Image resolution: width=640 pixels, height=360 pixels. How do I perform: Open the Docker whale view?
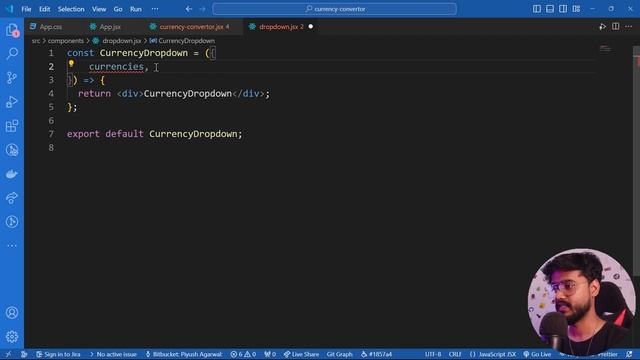coord(12,174)
